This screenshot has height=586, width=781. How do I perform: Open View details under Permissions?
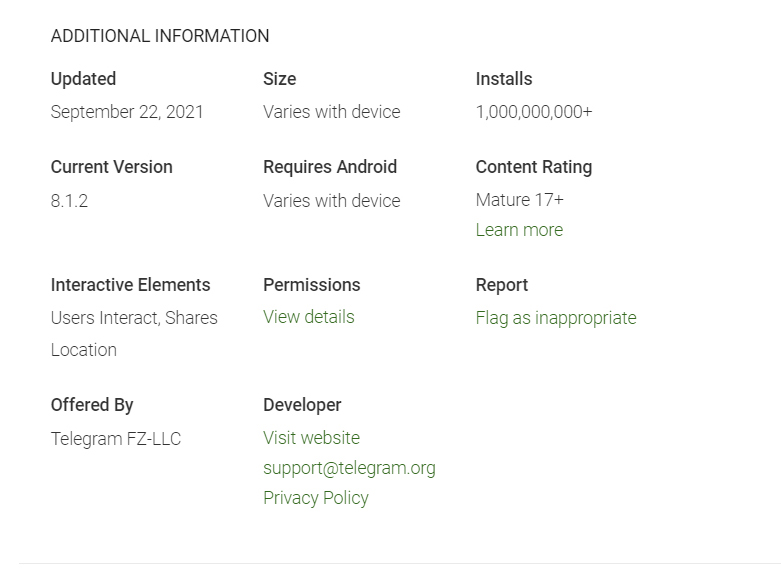(308, 317)
